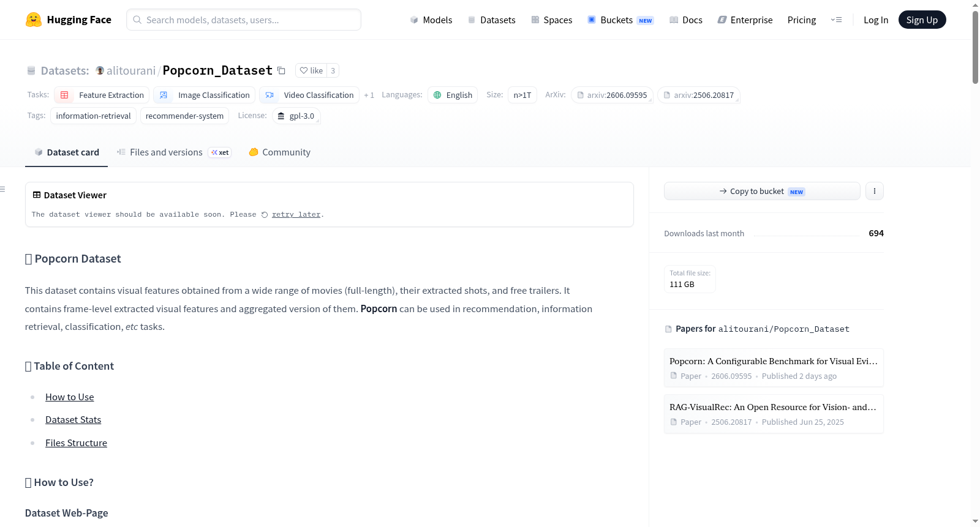Click the search magnifier icon
Viewport: 980px width, 527px height.
coord(137,20)
